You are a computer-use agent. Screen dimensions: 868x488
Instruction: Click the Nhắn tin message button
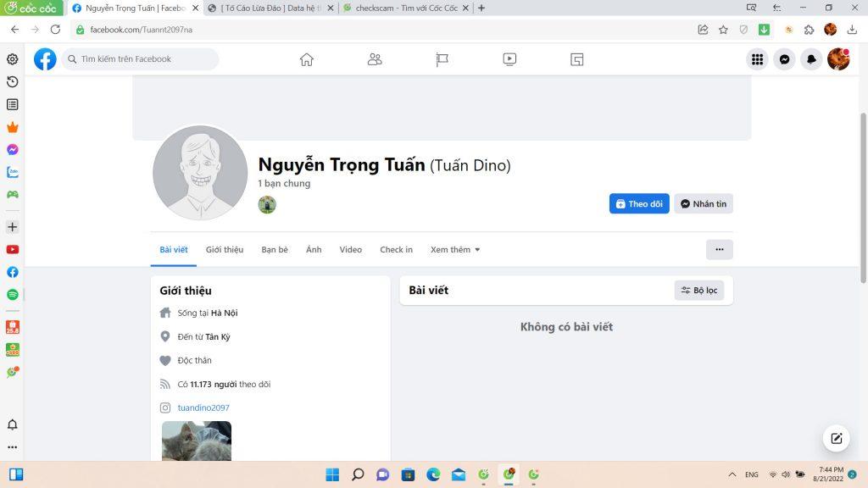(x=703, y=204)
